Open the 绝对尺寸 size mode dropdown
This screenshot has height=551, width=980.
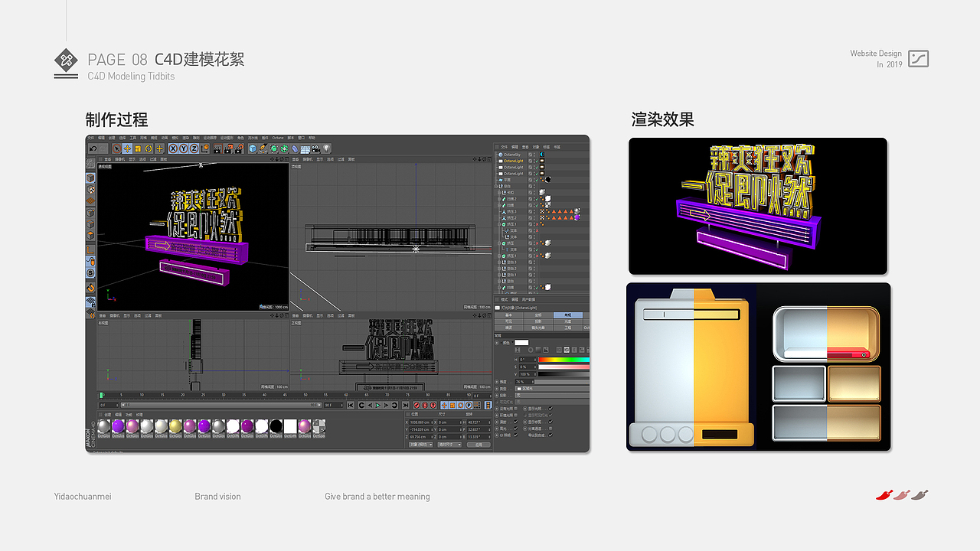pyautogui.click(x=449, y=444)
